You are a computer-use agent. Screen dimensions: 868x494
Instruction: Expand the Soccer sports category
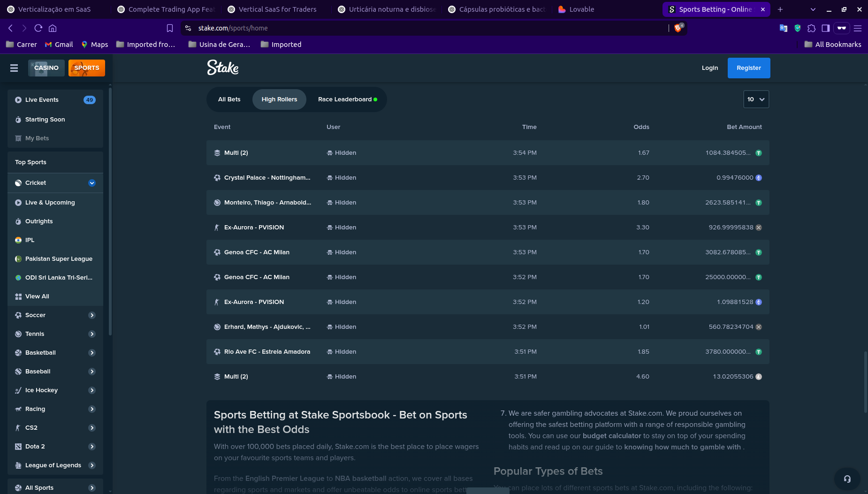92,315
